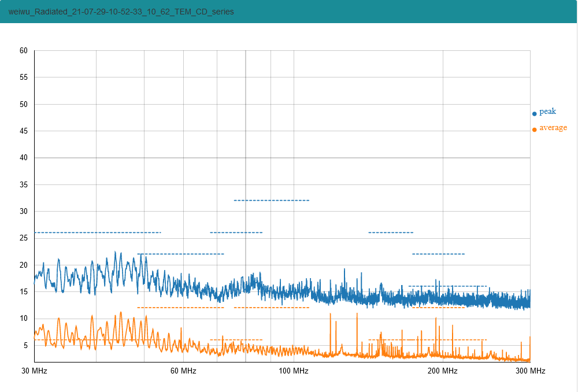Select the 100 MHz x-axis label
Image resolution: width=578 pixels, height=392 pixels.
[x=294, y=371]
